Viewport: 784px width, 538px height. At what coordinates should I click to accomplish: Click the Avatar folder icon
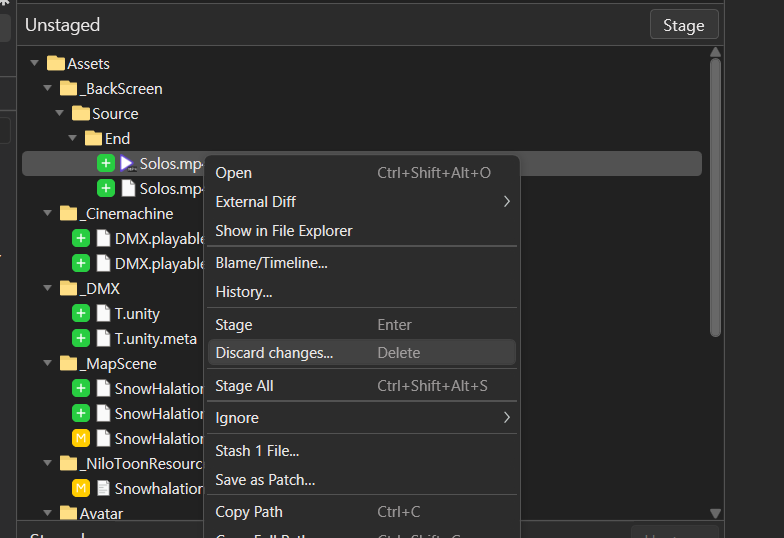[x=69, y=514]
